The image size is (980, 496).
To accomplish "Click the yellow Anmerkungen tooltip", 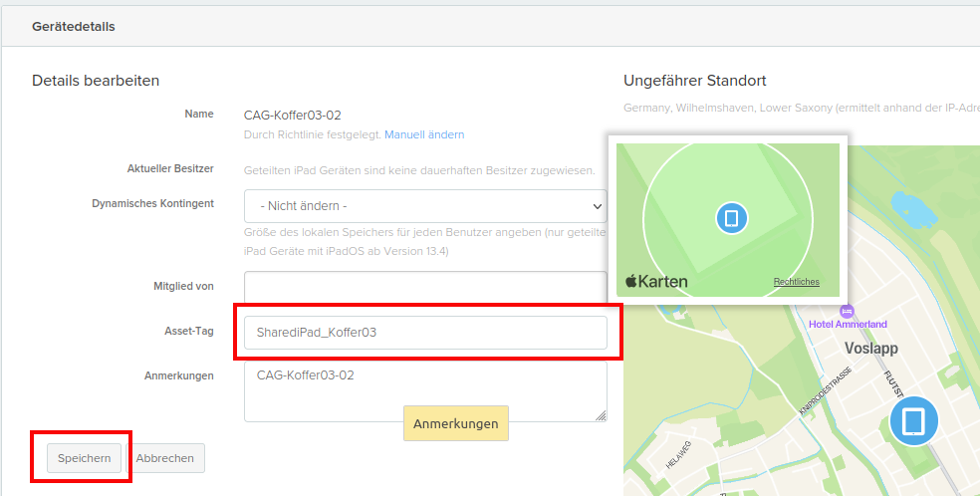I will (455, 423).
